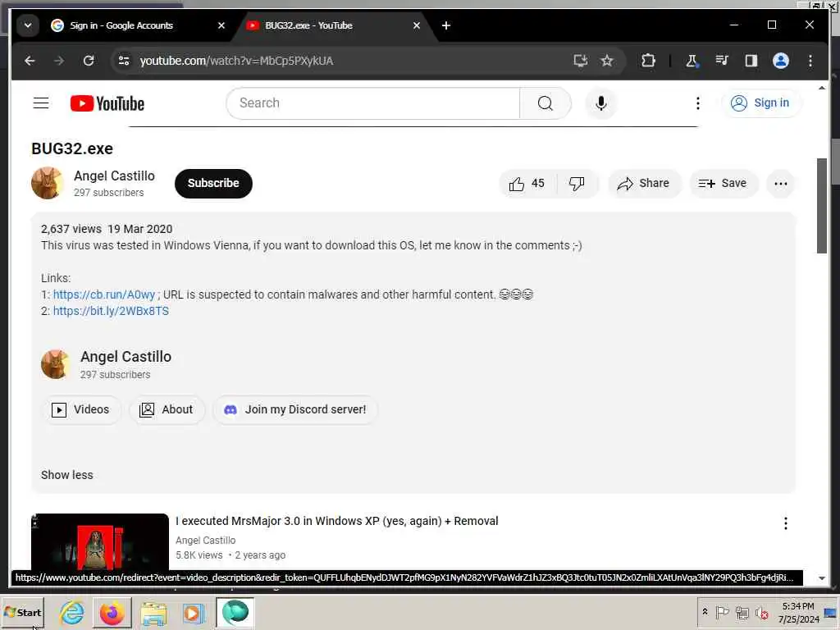This screenshot has height=630, width=840.
Task: Open the cb.run/A0wy link
Action: click(104, 294)
